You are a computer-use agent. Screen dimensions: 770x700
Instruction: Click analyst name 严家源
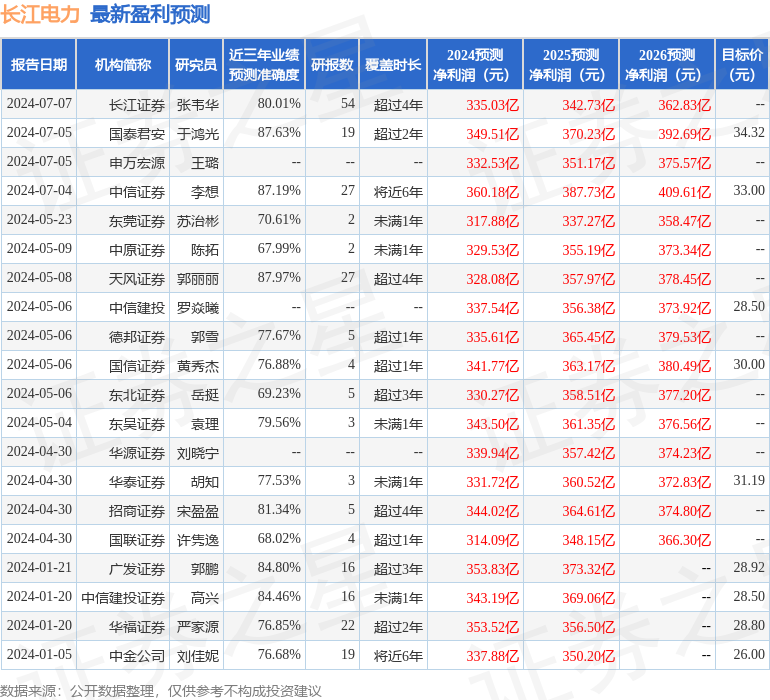coord(198,626)
